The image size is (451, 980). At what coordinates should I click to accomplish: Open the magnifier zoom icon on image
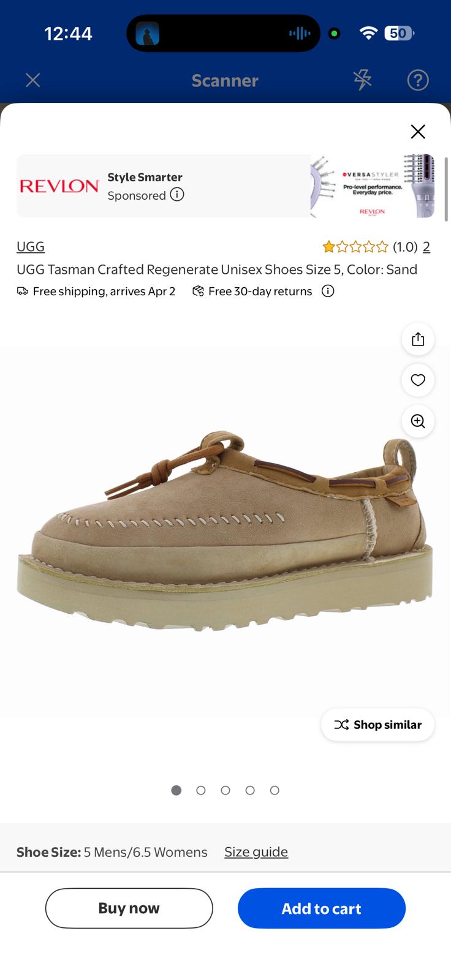pos(418,421)
